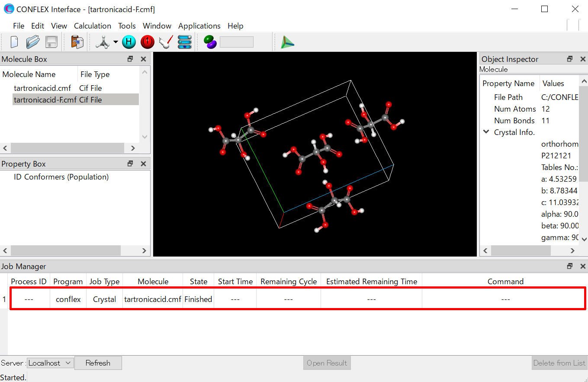Open the molecule model style dropdown arrow
This screenshot has width=588, height=382.
116,42
